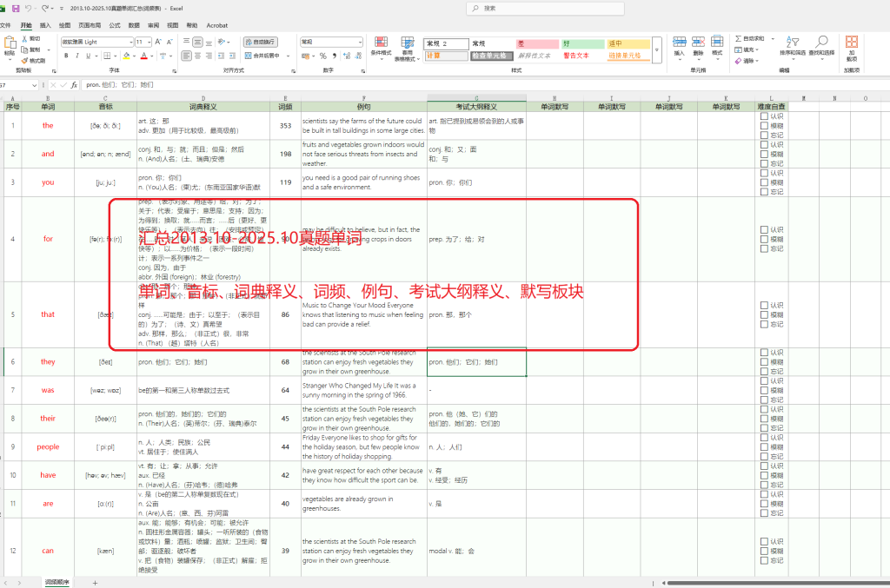The width and height of the screenshot is (890, 588).
Task: Click the search box in title bar
Action: 556,8
